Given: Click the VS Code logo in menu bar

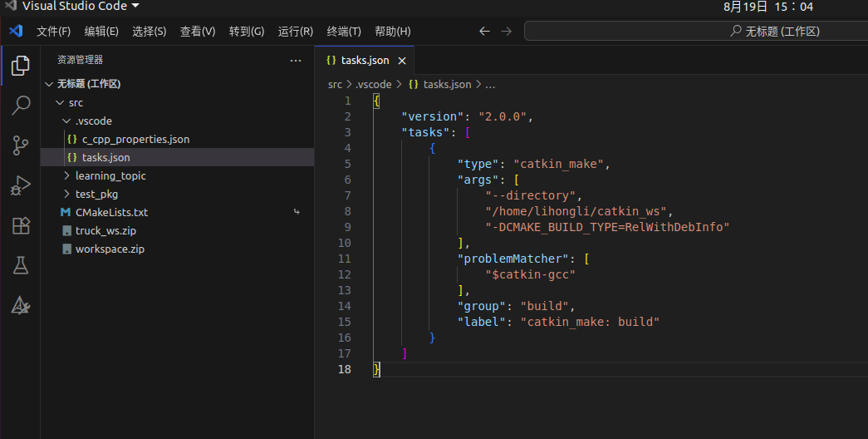Looking at the screenshot, I should point(16,31).
